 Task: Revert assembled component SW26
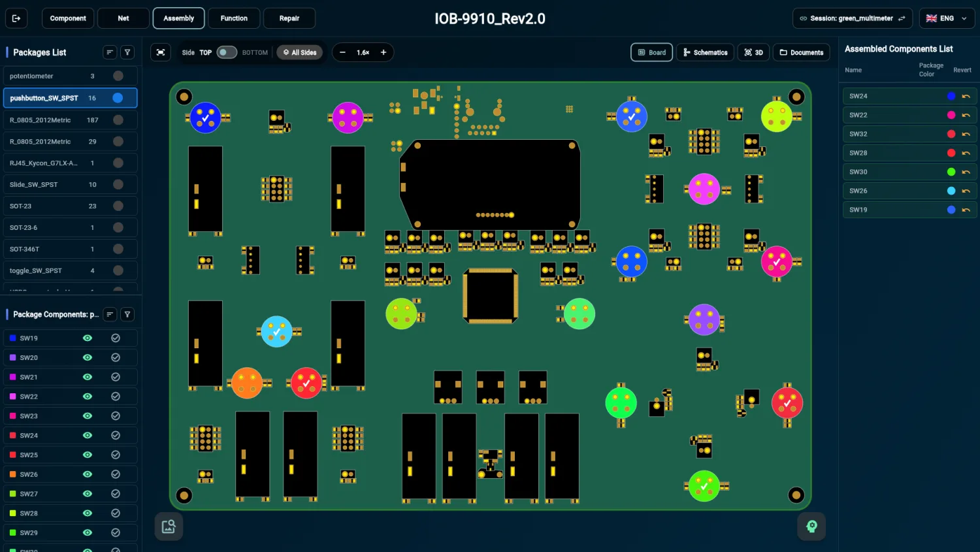click(x=966, y=191)
